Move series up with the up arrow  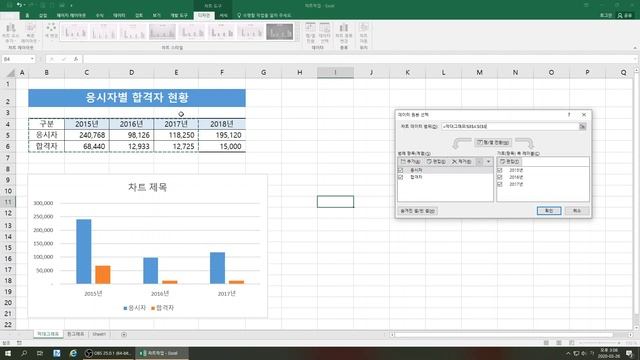click(480, 162)
